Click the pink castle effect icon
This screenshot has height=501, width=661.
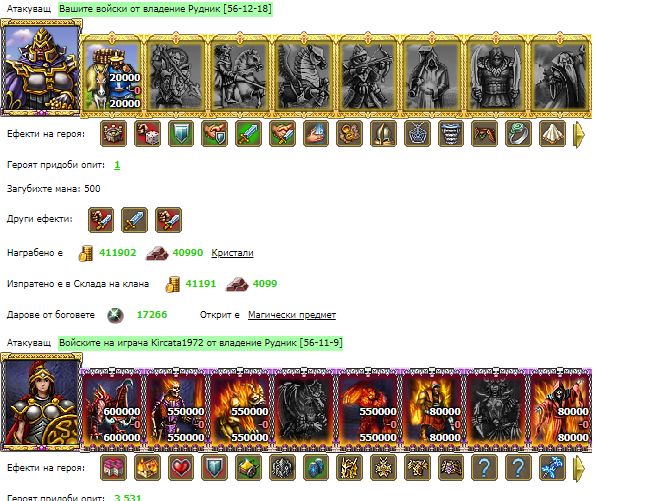coord(113,468)
